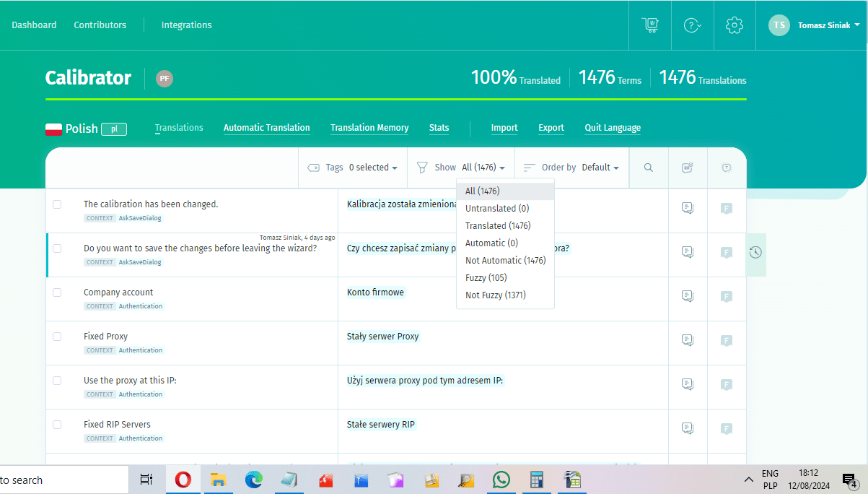The height and width of the screenshot is (494, 868).
Task: Switch to the Translation Memory tab
Action: tap(369, 128)
